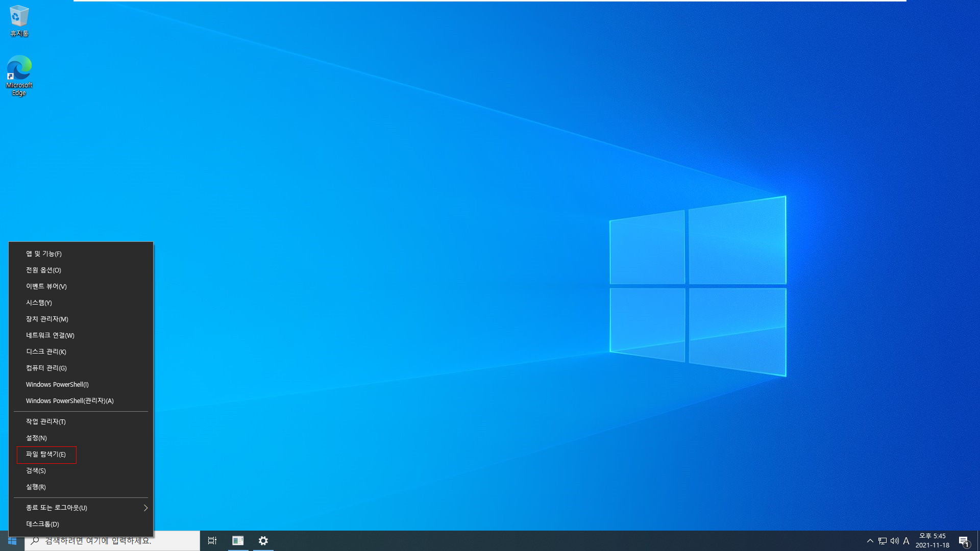Choose 디스크 관리(K) in the menu

coord(46,352)
